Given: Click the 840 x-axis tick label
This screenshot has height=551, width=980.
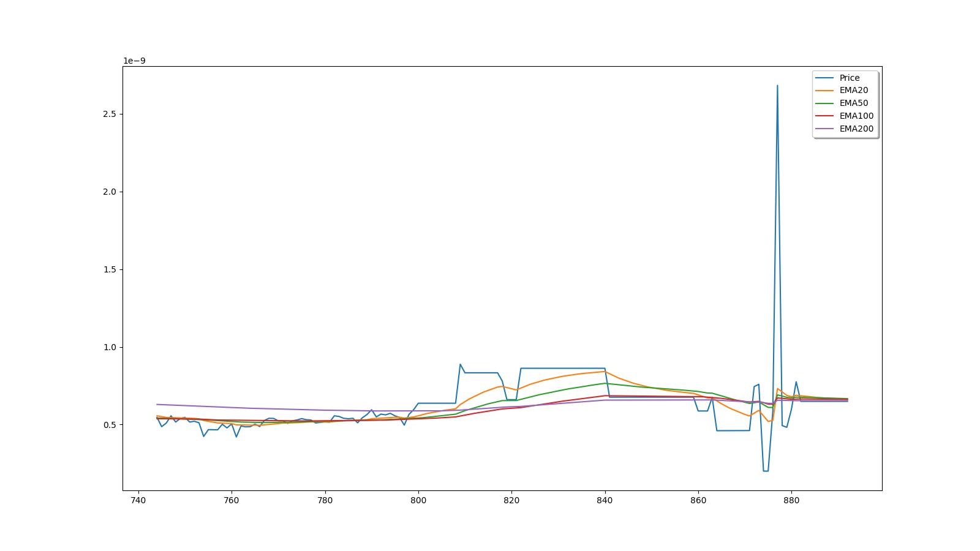Looking at the screenshot, I should coord(605,500).
